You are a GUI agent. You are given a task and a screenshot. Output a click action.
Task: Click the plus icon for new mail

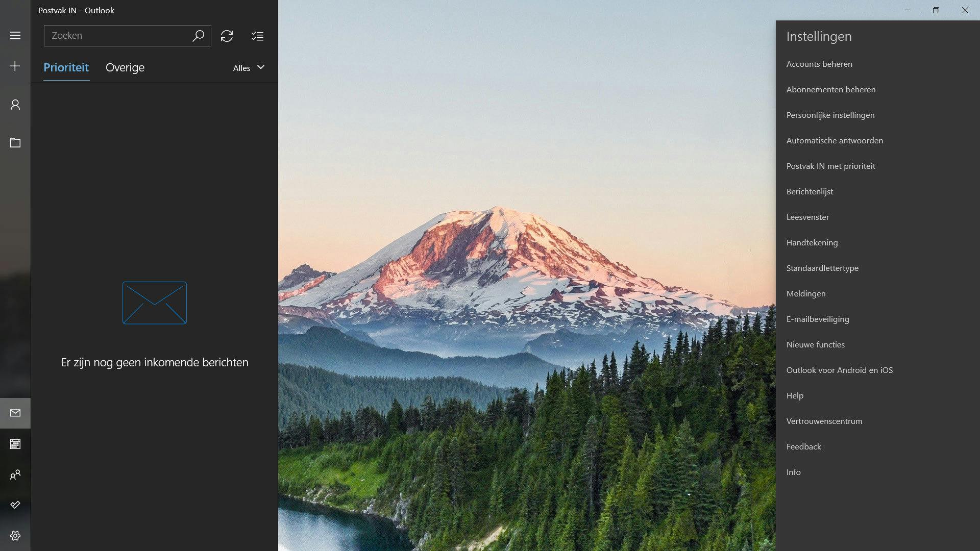[15, 66]
